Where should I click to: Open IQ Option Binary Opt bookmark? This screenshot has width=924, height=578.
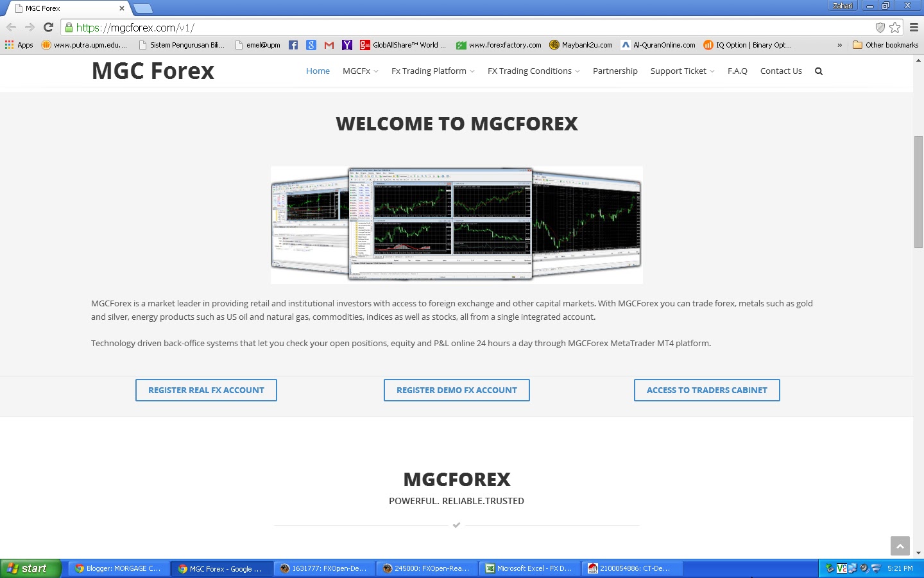(748, 45)
